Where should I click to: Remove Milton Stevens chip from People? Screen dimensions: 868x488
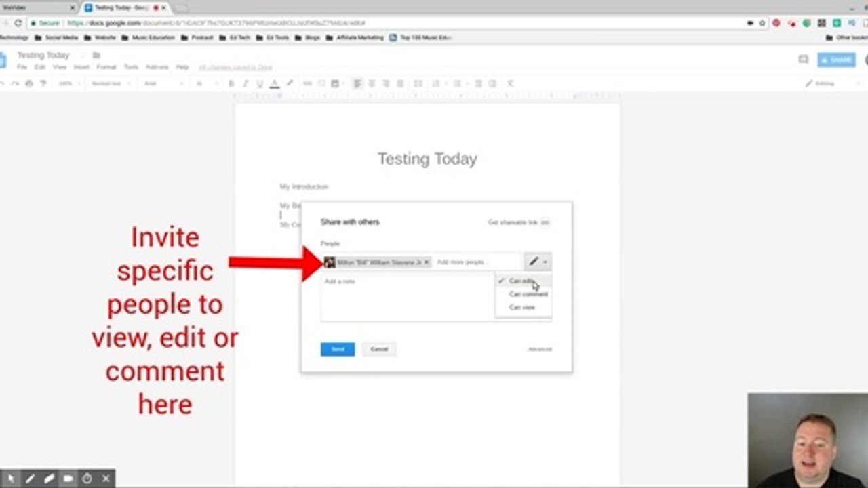coord(426,262)
